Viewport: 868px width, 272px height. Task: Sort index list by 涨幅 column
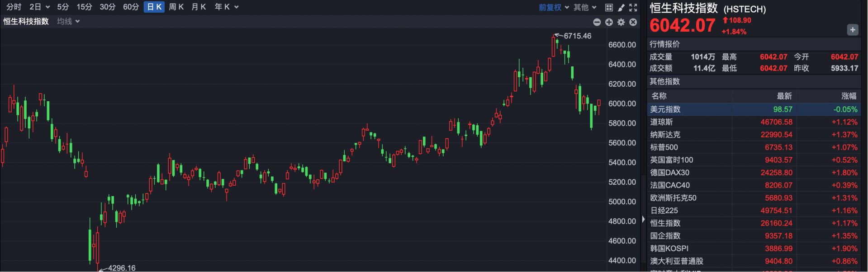(x=849, y=96)
